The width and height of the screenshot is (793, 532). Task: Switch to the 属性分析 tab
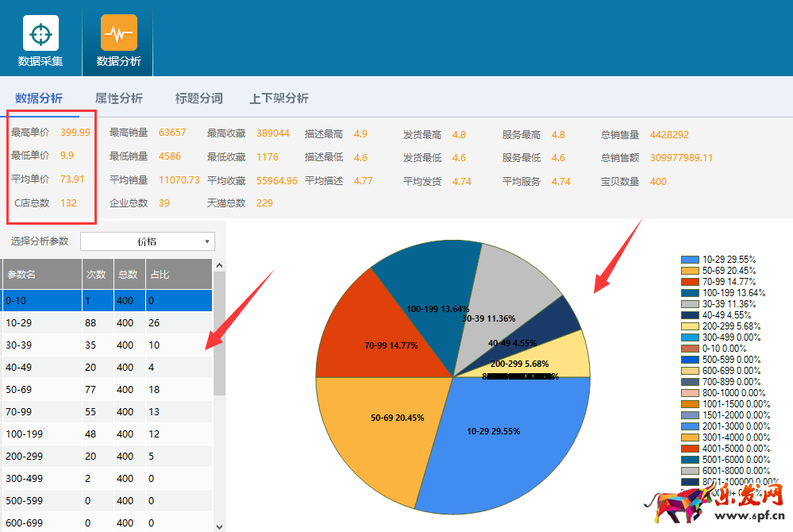[x=119, y=98]
